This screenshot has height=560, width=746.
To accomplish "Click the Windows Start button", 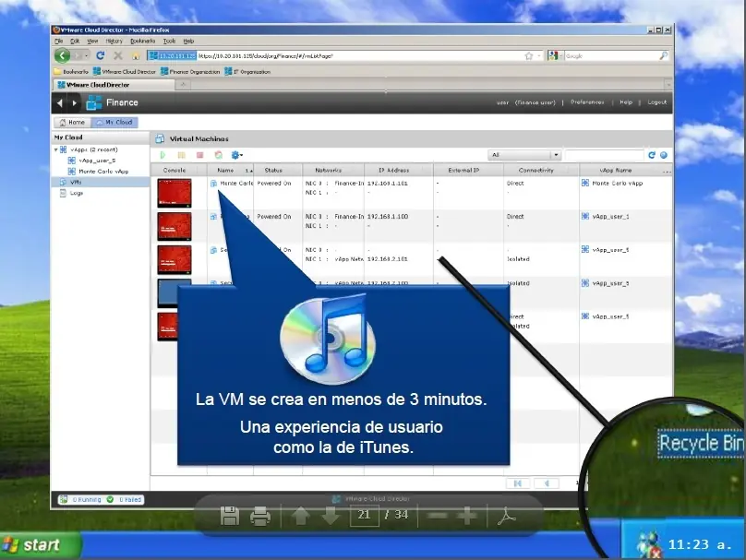I will pyautogui.click(x=41, y=545).
